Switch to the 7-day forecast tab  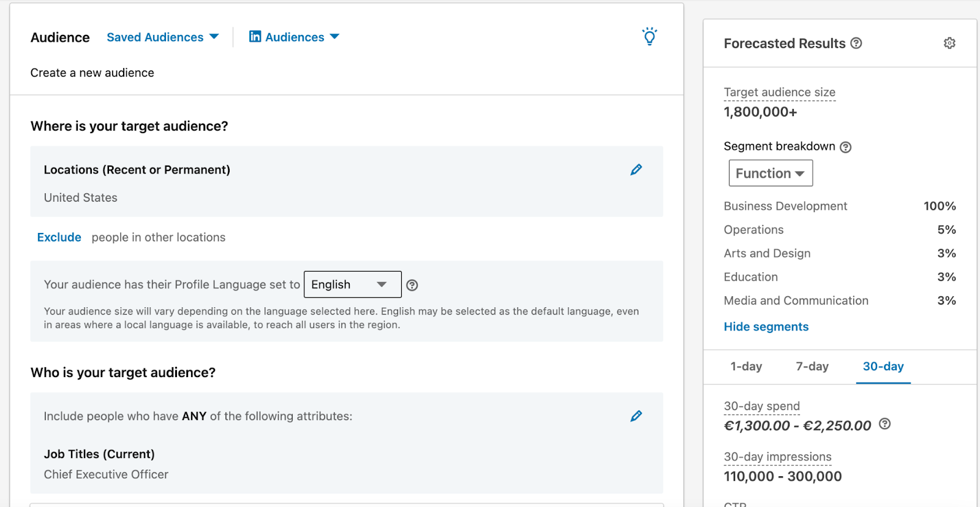tap(812, 367)
